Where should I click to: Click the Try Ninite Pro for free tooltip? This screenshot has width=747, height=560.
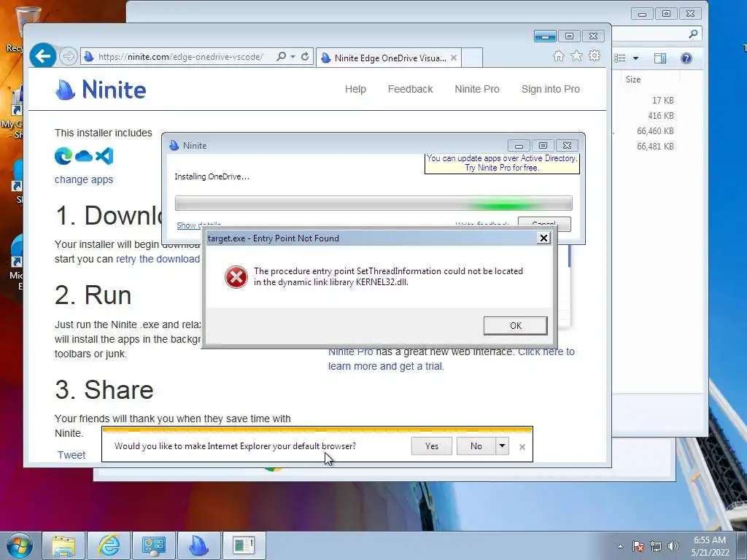[x=502, y=163]
